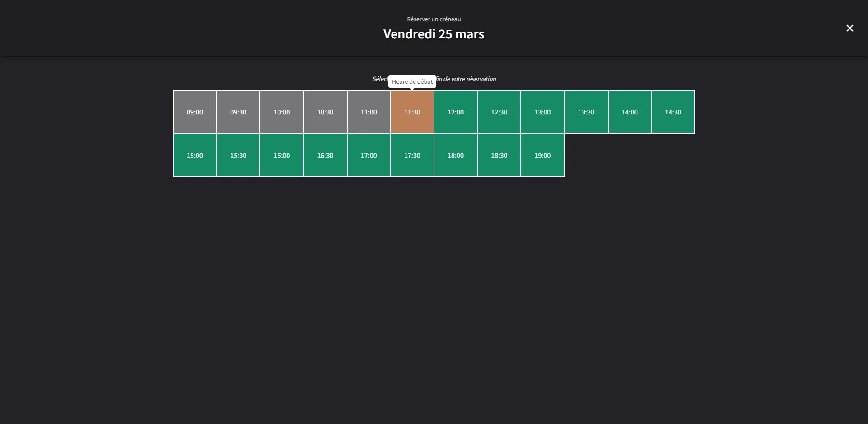This screenshot has height=424, width=868.
Task: Select the 15:00 time slot
Action: [x=195, y=155]
